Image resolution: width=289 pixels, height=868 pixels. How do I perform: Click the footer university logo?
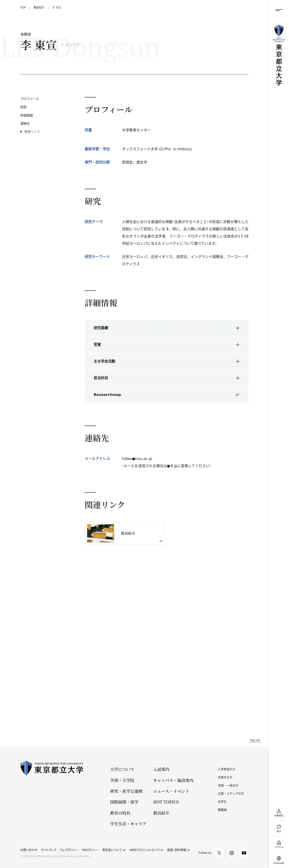pos(52,768)
